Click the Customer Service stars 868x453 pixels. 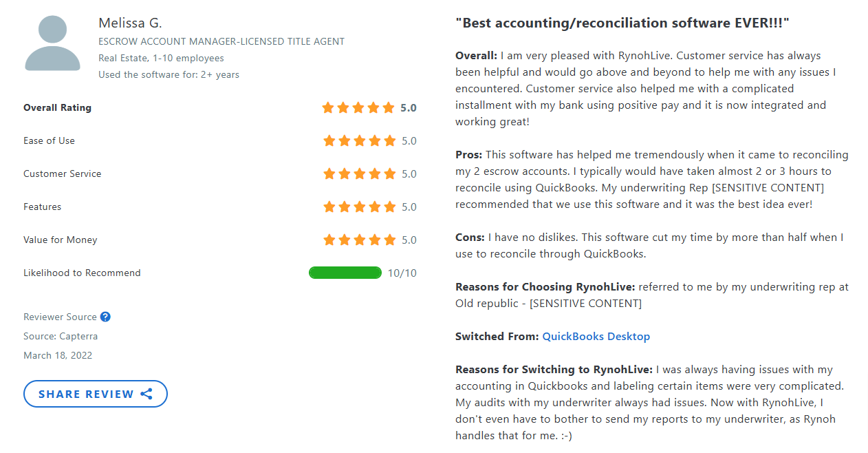359,174
